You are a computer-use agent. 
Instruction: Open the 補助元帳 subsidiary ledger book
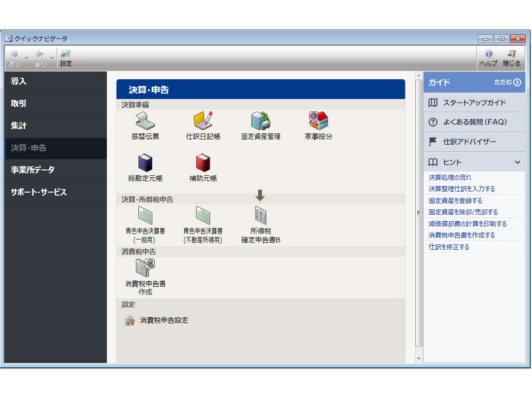(x=203, y=167)
